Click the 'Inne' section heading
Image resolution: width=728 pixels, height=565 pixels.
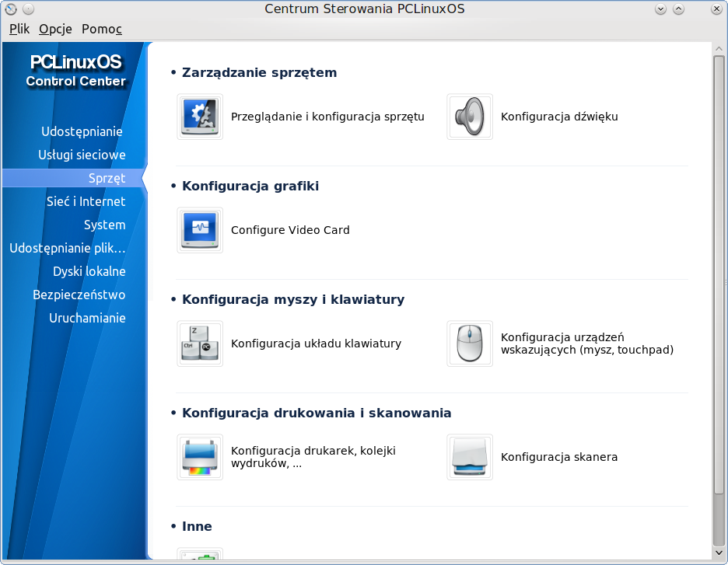pyautogui.click(x=197, y=526)
